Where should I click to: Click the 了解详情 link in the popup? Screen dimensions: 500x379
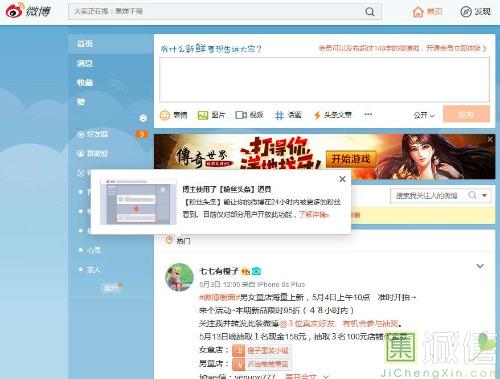click(x=313, y=215)
